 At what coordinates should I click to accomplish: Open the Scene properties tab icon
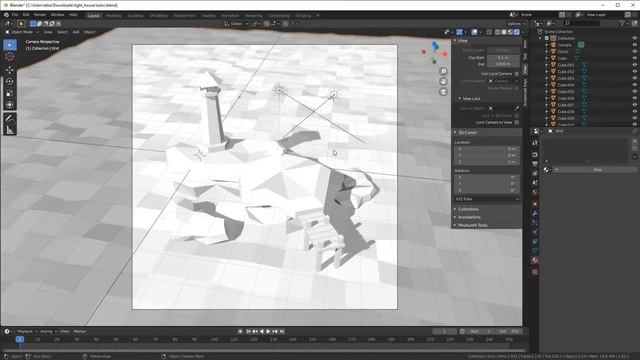click(535, 183)
